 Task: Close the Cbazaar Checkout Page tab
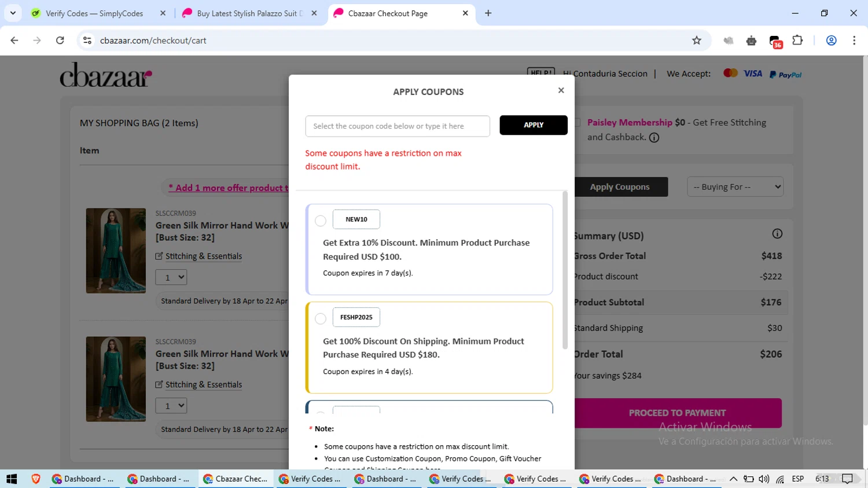[x=465, y=13]
